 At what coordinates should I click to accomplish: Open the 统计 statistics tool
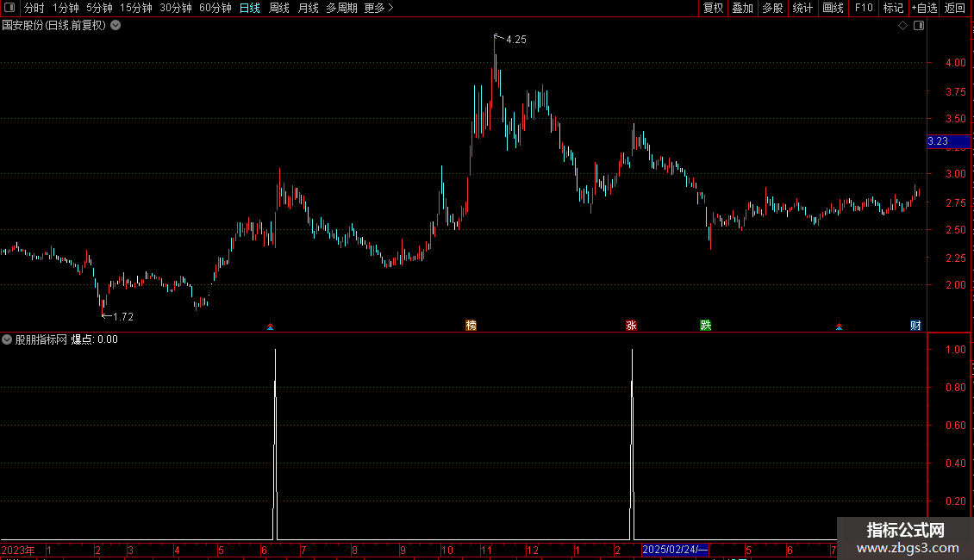coord(802,8)
